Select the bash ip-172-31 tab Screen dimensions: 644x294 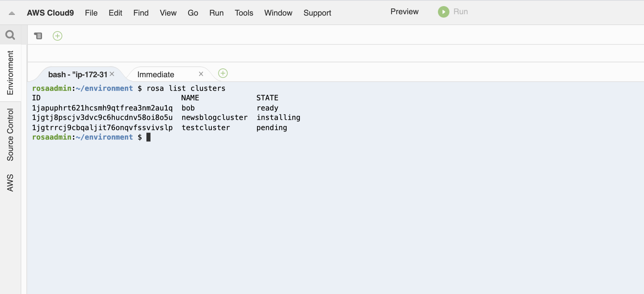(x=78, y=75)
